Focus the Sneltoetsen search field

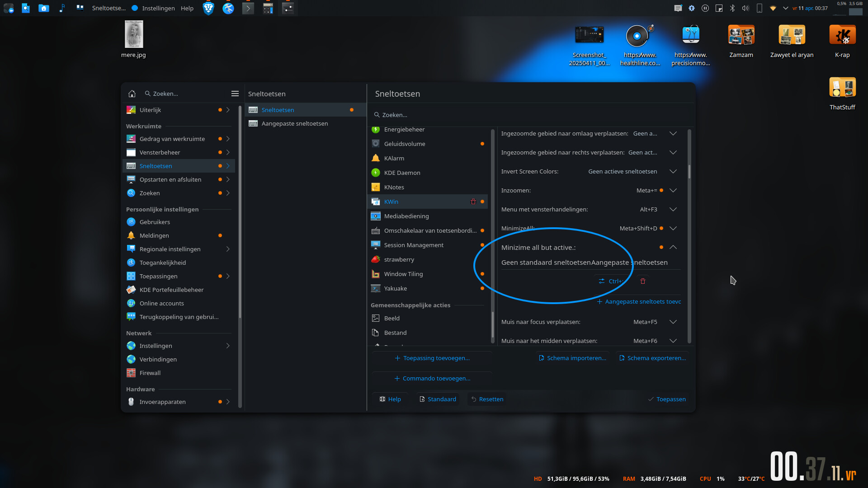click(531, 115)
